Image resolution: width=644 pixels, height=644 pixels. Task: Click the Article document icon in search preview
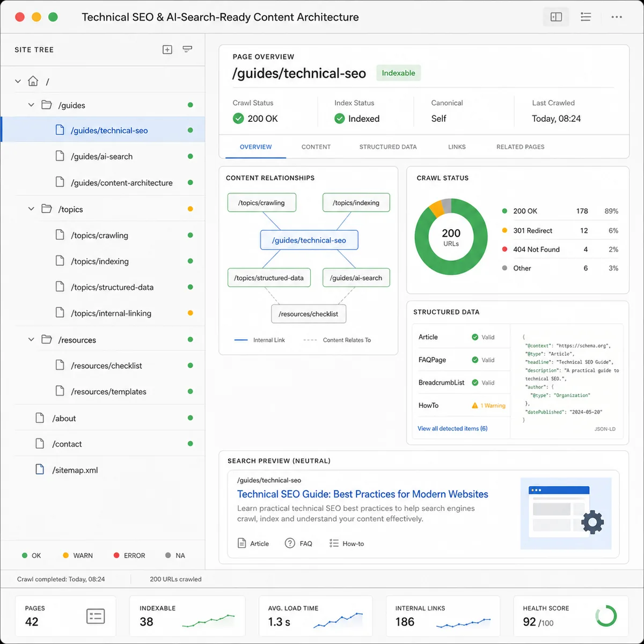[242, 543]
